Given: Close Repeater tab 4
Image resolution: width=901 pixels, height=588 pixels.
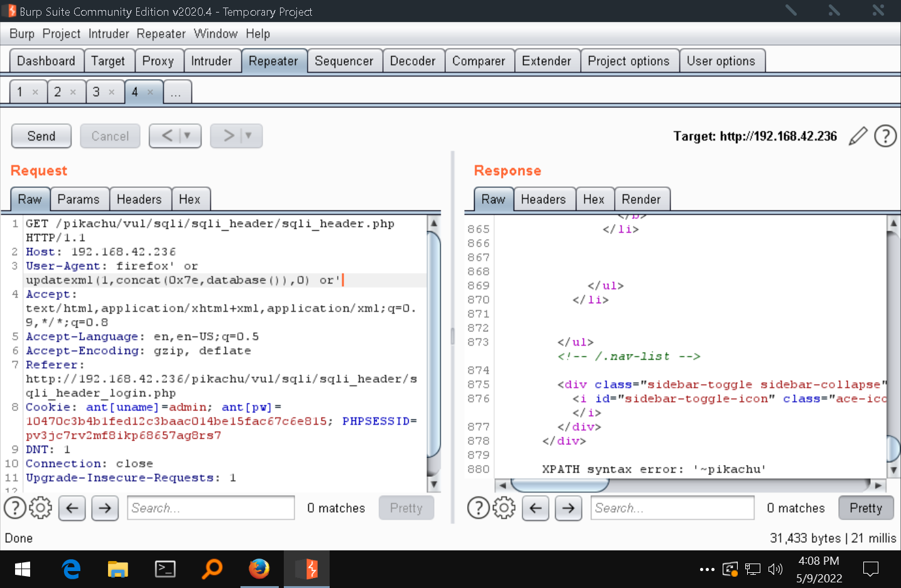Looking at the screenshot, I should 150,92.
